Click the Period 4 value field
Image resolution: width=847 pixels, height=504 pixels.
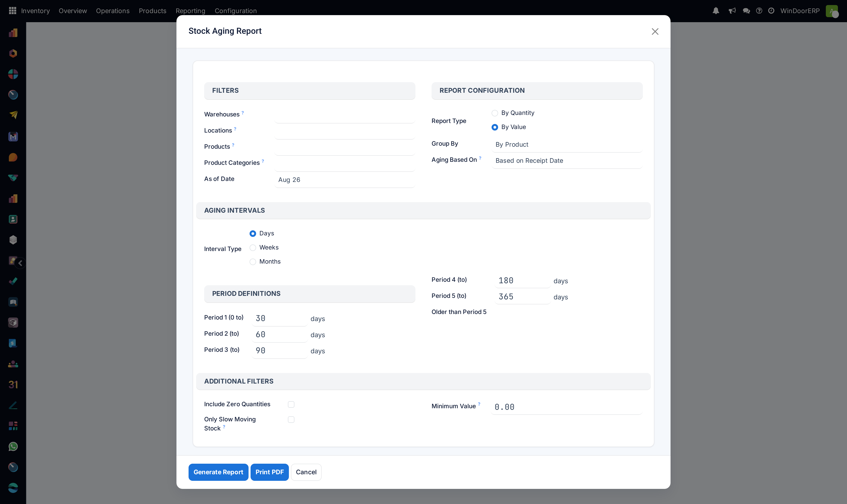[523, 280]
